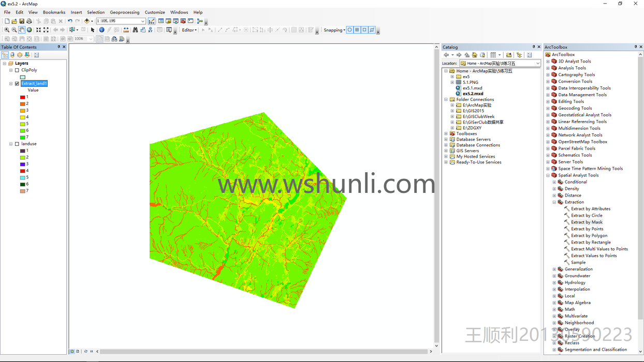The width and height of the screenshot is (644, 362).
Task: Open the Catalog Location dropdown
Action: click(538, 63)
